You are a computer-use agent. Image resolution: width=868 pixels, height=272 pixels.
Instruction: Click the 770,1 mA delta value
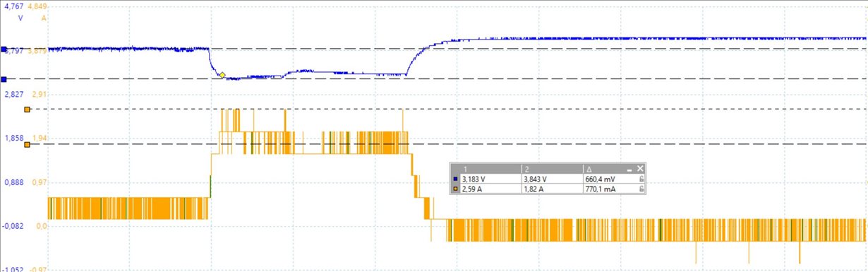tap(601, 189)
